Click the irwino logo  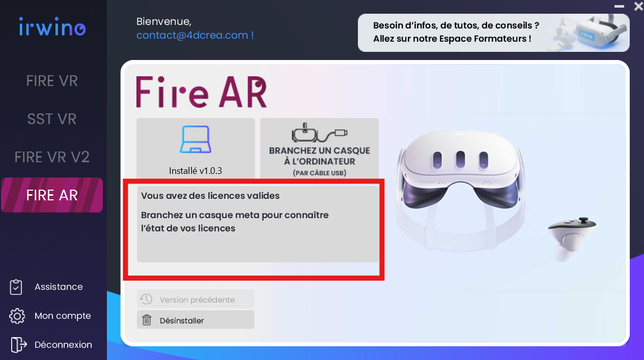(x=52, y=27)
